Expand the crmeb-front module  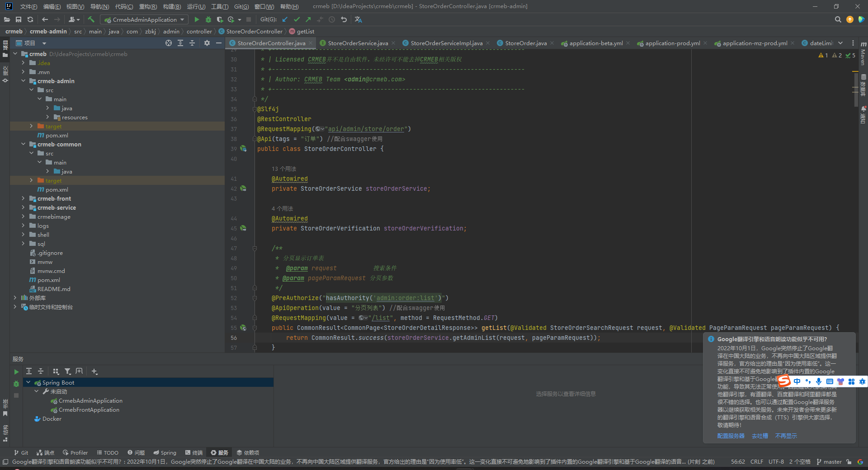(23, 198)
